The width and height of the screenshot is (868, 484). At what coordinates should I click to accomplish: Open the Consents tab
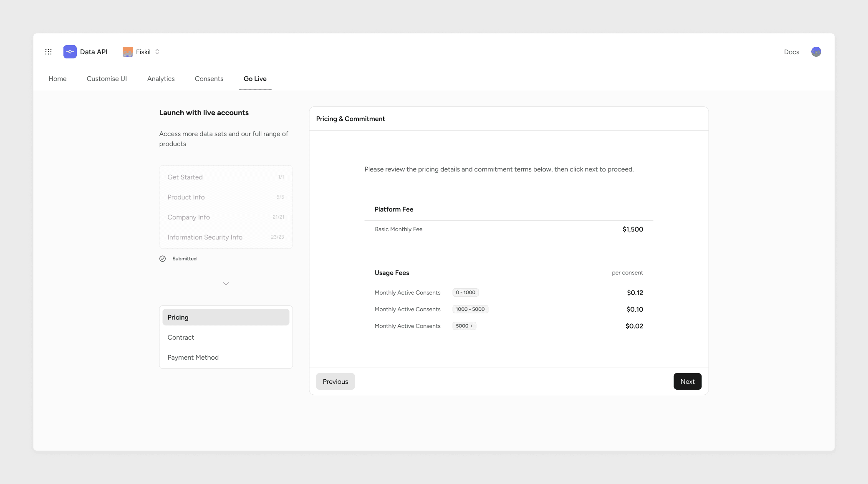[209, 79]
